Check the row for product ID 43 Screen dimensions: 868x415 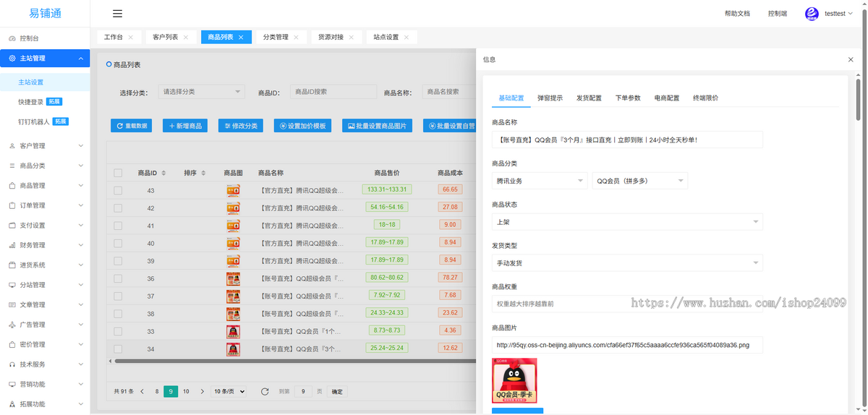pyautogui.click(x=118, y=190)
